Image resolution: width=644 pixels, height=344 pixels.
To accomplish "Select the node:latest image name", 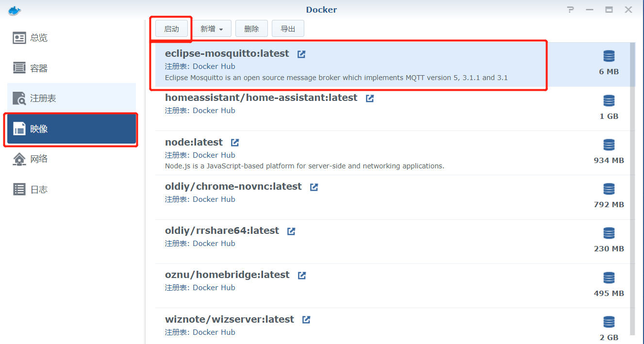I will (x=194, y=142).
